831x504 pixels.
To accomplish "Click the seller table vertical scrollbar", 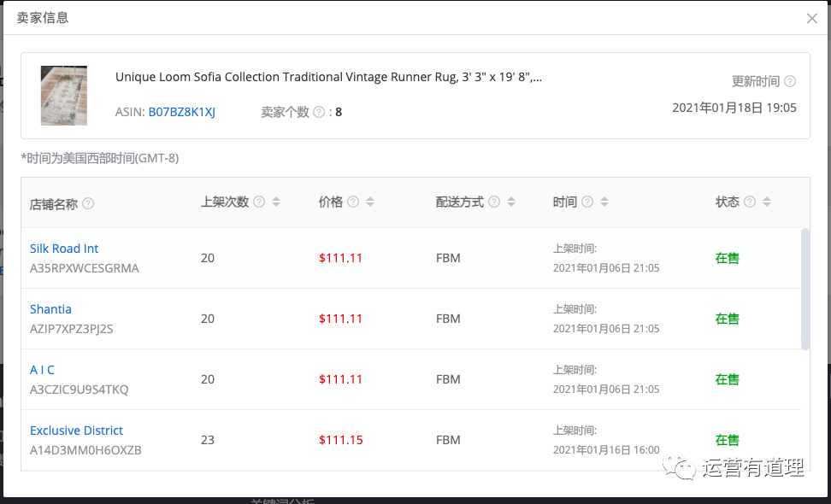I will (804, 289).
